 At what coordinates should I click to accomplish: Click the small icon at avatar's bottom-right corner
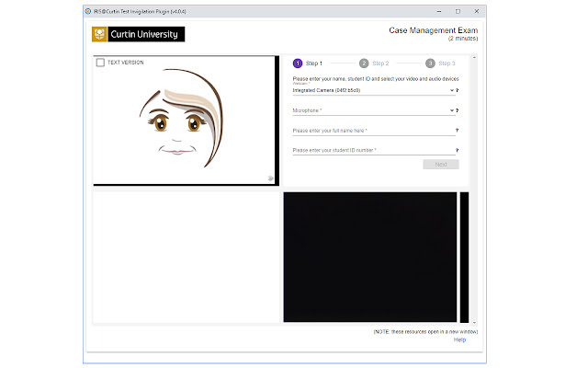click(x=270, y=178)
